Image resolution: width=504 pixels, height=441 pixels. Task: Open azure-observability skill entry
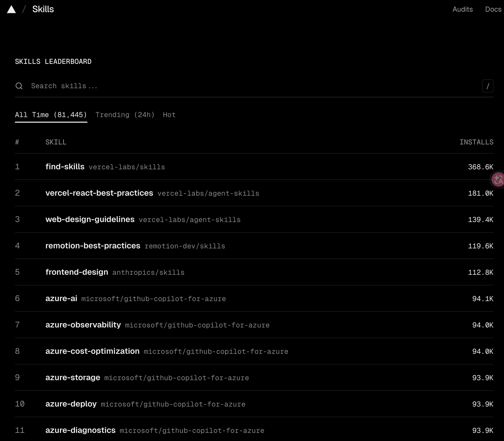(83, 325)
